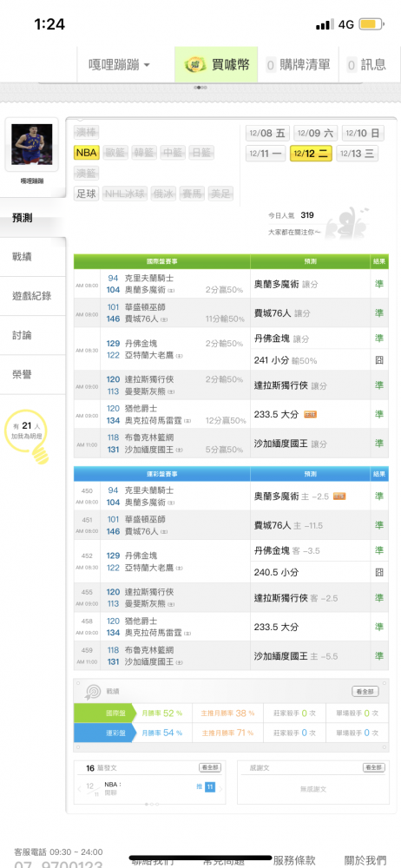The height and width of the screenshot is (868, 401).
Task: Click the orange badge beside 國際盤 233.5 大分
Action: tap(310, 414)
